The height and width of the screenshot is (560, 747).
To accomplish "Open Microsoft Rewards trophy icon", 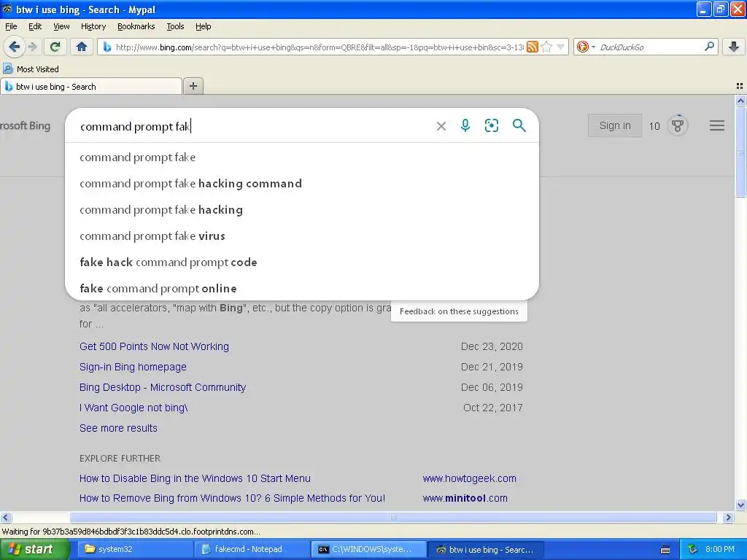I will point(678,125).
